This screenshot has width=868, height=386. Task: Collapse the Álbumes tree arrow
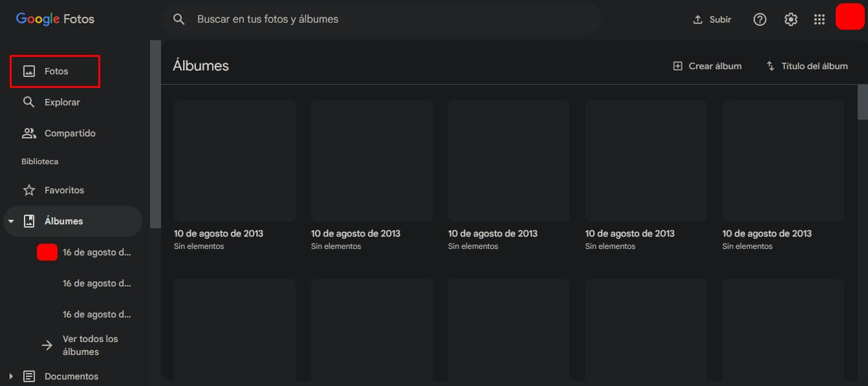click(x=11, y=221)
